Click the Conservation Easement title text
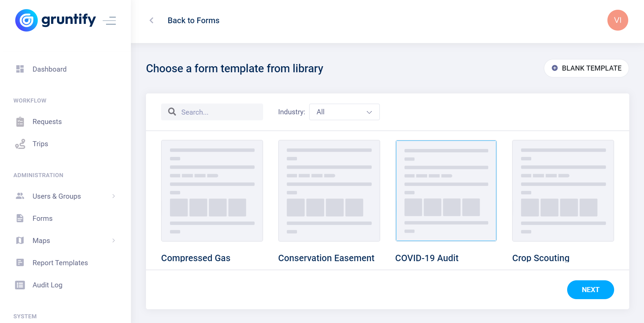The height and width of the screenshot is (323, 644). [x=326, y=258]
